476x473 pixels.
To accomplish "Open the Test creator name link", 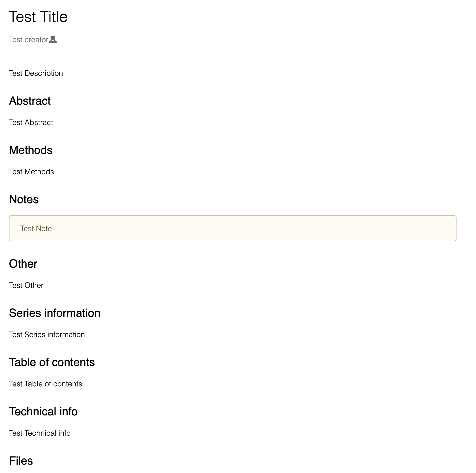I will pos(28,40).
